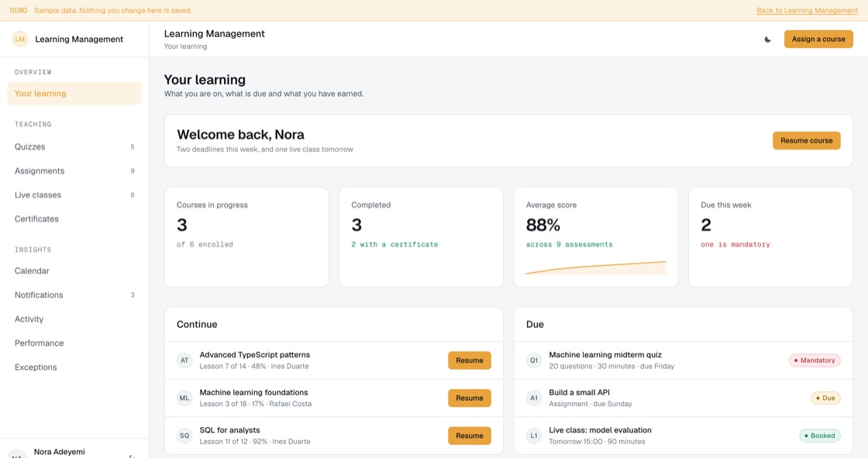Click the "Build a small API" title
Screen dimensions: 868x458
tap(579, 393)
